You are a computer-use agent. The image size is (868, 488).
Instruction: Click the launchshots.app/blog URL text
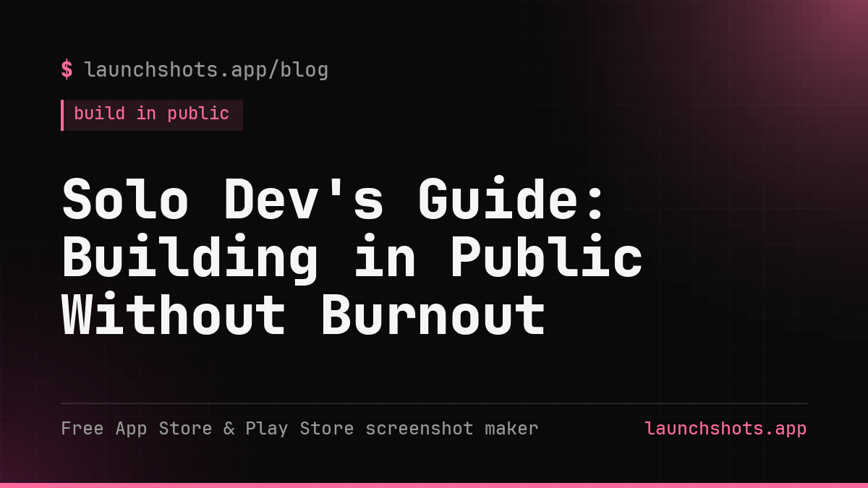[x=206, y=70]
